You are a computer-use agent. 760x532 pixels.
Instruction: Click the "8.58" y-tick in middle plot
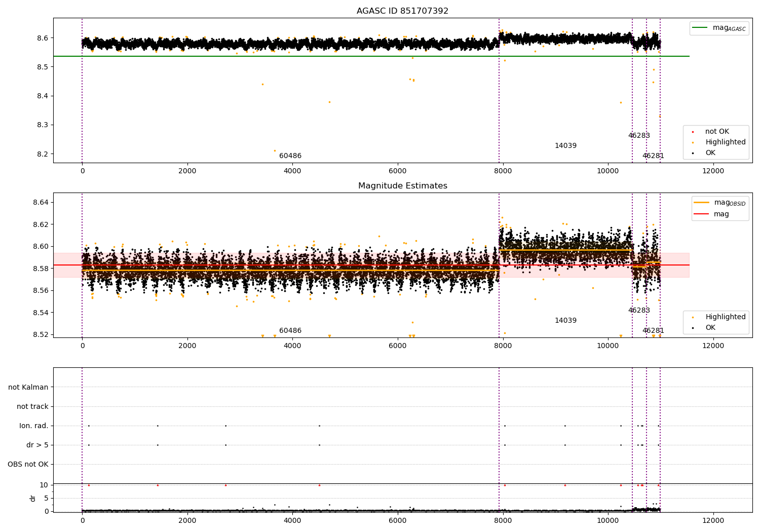pyautogui.click(x=41, y=269)
